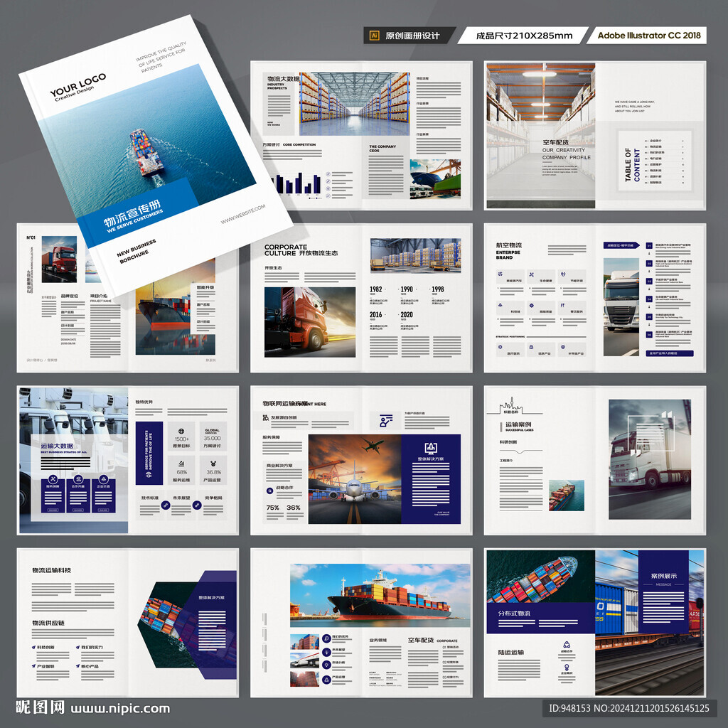
Task: Click the 成品尺寸210X285mm label
Action: tap(524, 36)
